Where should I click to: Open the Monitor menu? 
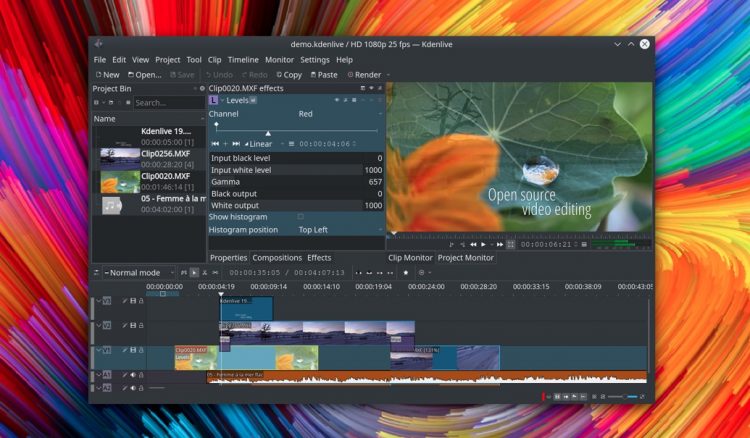point(279,60)
